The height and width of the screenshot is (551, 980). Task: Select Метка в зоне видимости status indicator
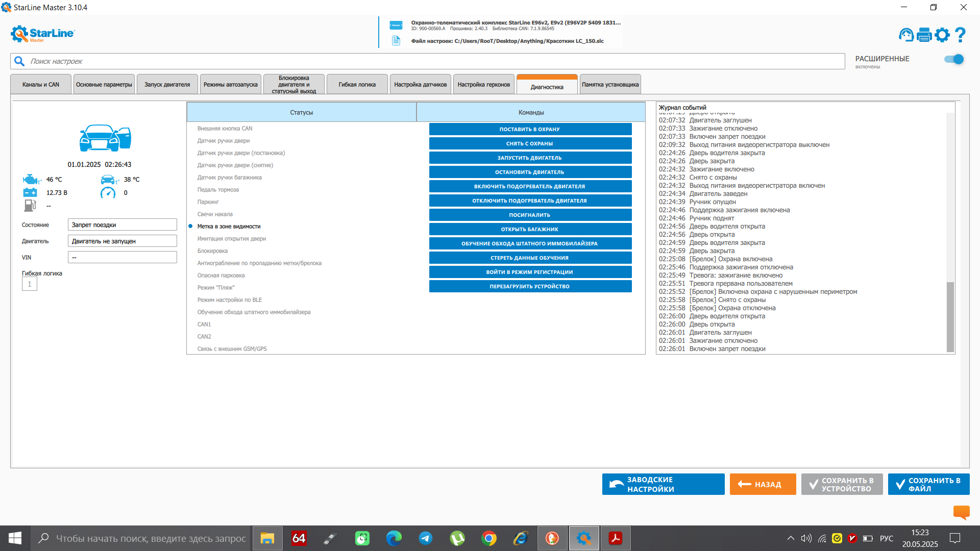(x=190, y=226)
